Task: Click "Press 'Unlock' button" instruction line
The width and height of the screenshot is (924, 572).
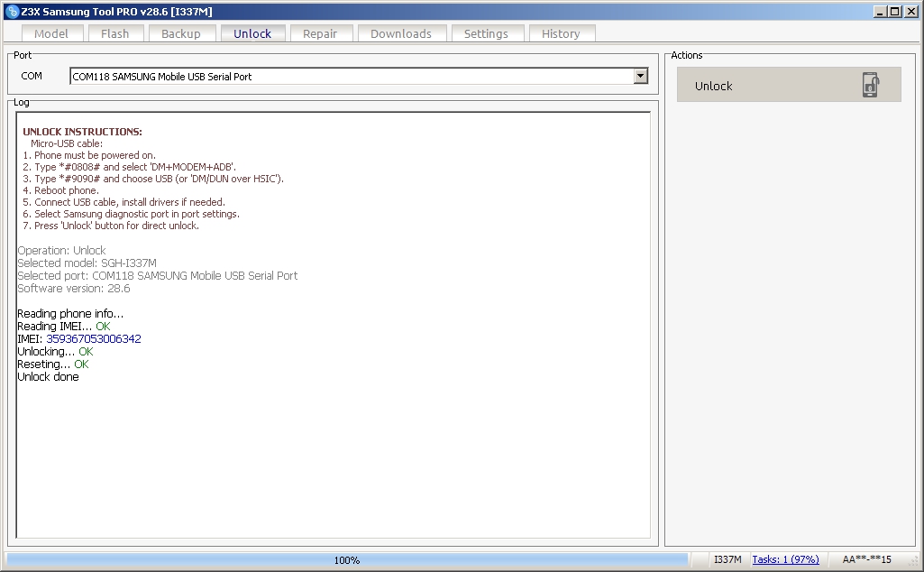Action: pos(111,226)
